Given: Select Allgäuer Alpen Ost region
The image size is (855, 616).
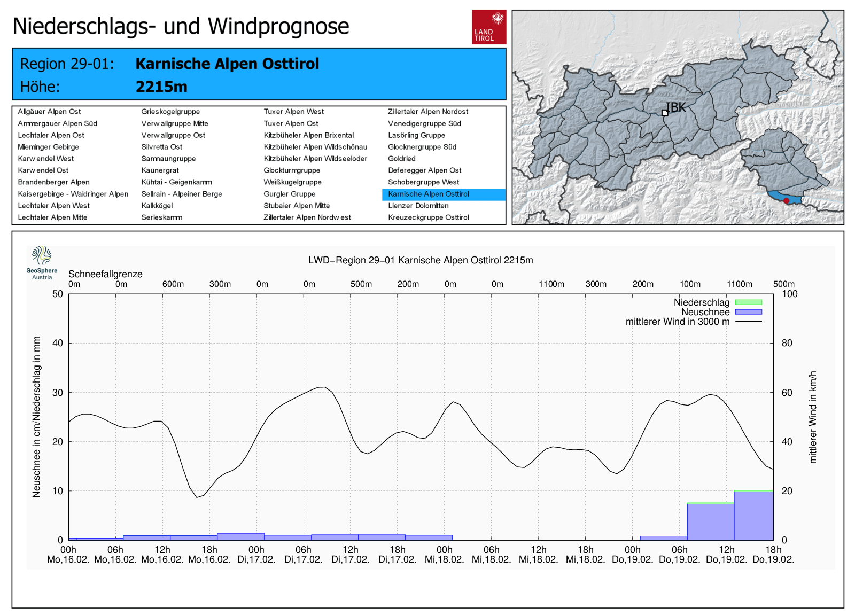Looking at the screenshot, I should pos(49,112).
